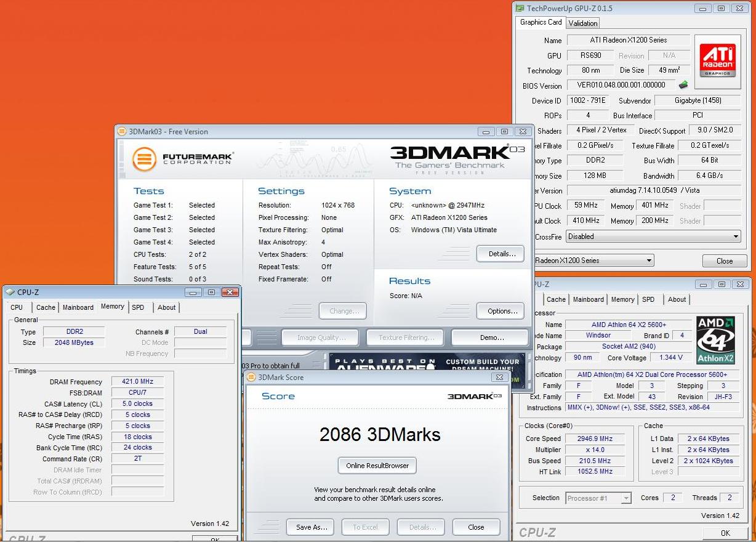This screenshot has height=542, width=756.
Task: Click the GPU-Z Name field value
Action: pyautogui.click(x=629, y=40)
